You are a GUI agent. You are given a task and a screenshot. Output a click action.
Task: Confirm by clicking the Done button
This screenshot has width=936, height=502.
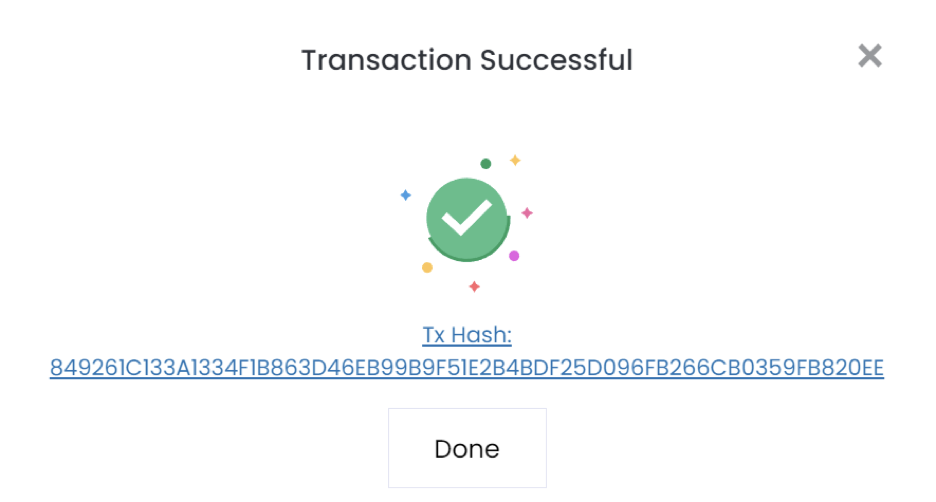point(467,448)
